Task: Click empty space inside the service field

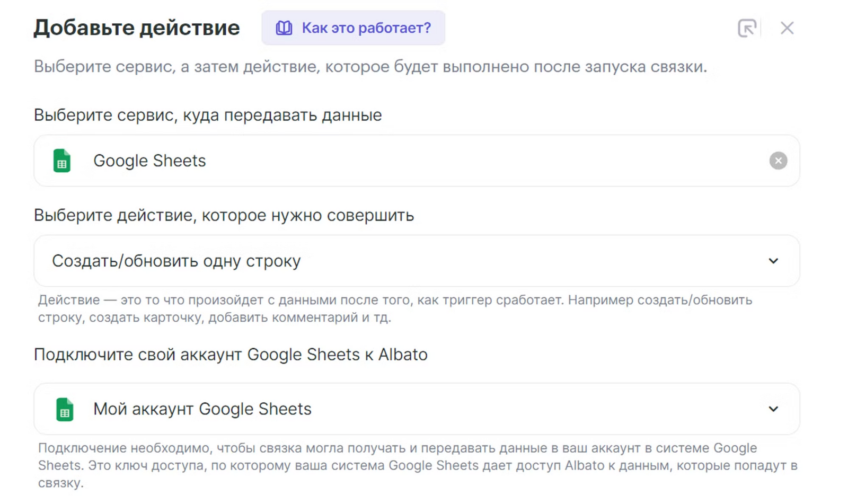Action: tap(477, 161)
